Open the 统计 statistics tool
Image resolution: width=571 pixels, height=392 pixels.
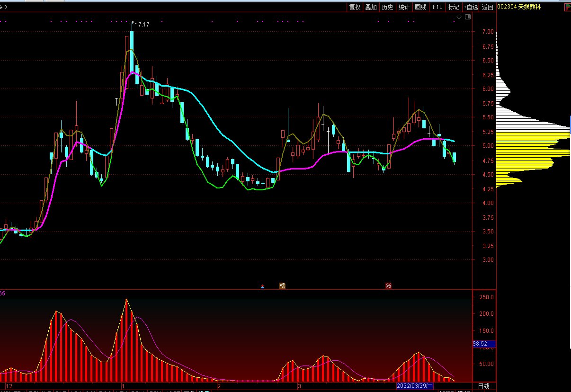click(x=404, y=7)
